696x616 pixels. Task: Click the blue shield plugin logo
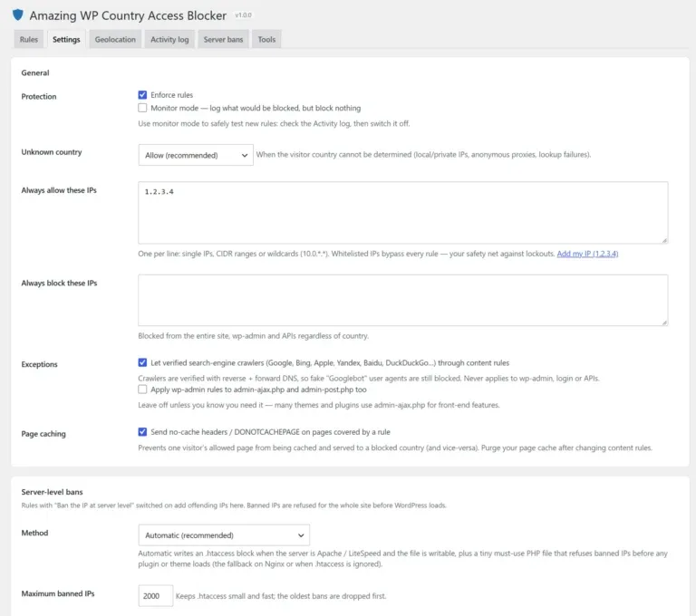[x=18, y=14]
